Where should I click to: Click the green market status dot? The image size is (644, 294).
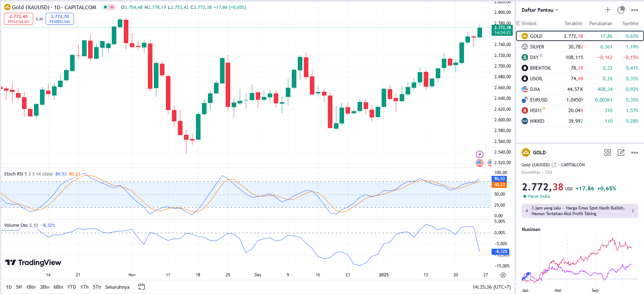pos(105,7)
